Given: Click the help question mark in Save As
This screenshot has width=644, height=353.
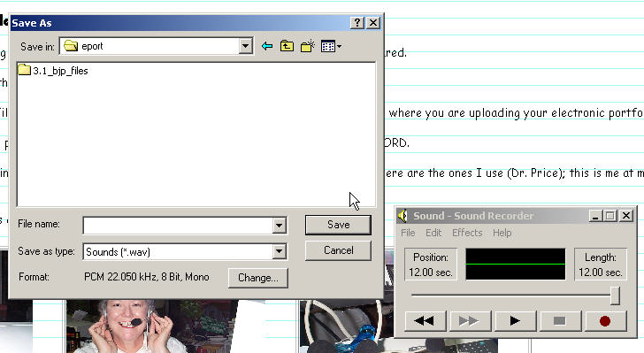Looking at the screenshot, I should point(357,23).
